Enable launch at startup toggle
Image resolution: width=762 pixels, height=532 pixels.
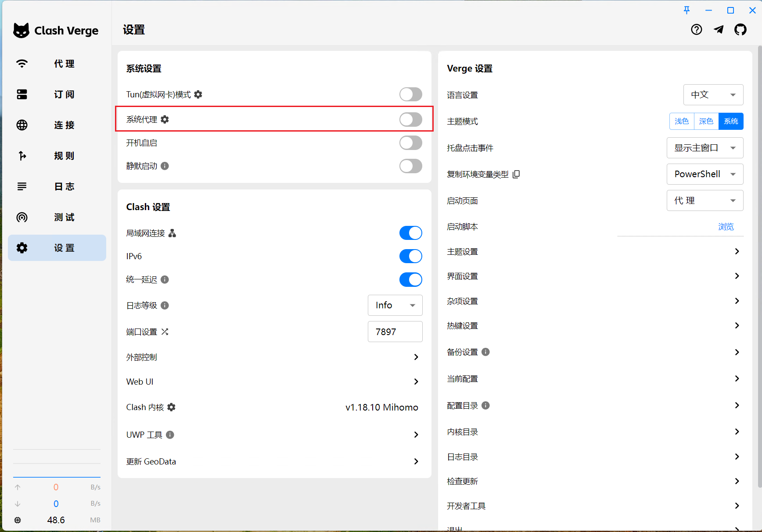pos(410,143)
